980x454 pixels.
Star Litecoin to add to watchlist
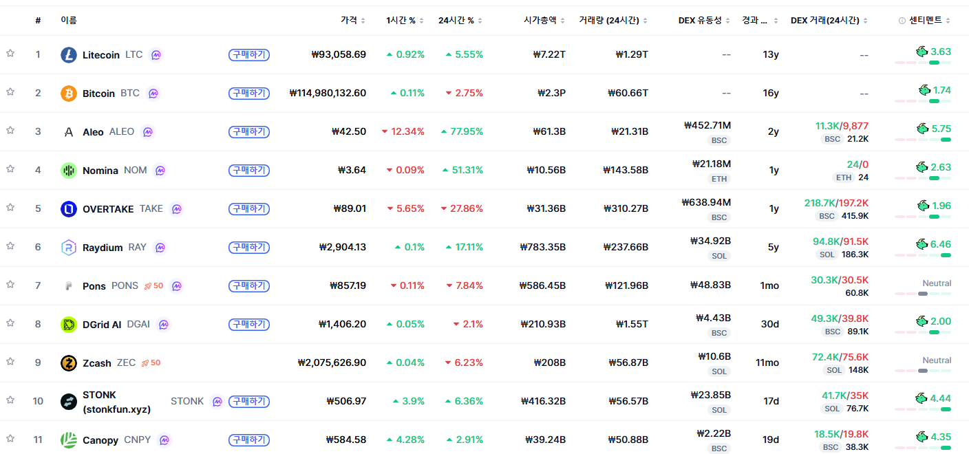point(10,54)
